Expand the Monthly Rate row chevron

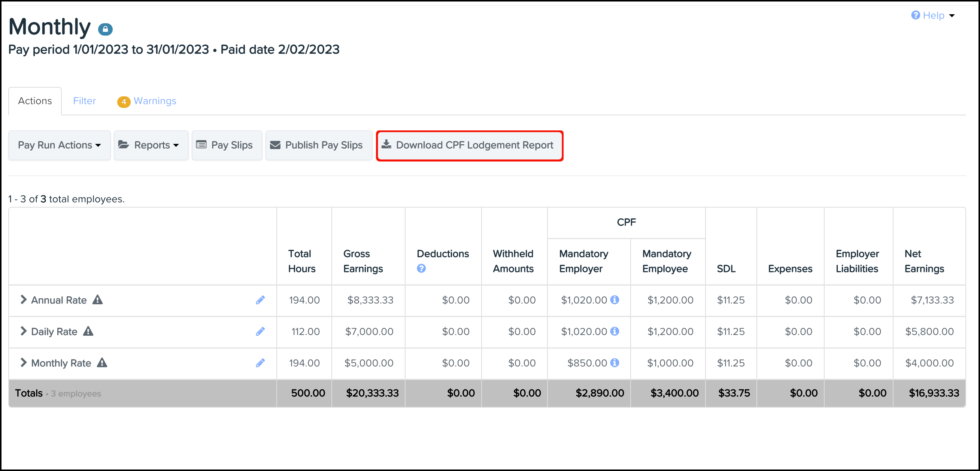23,362
